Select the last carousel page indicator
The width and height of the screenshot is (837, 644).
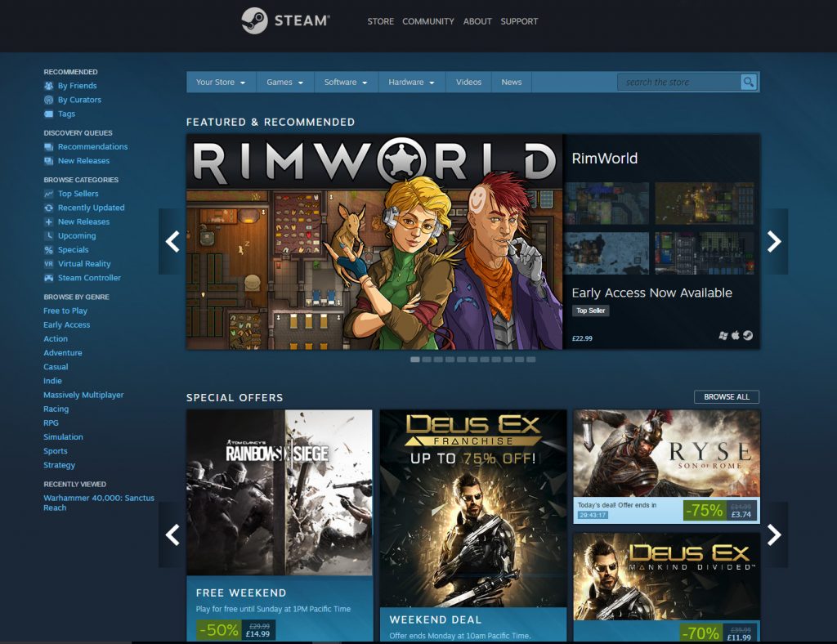pyautogui.click(x=530, y=360)
